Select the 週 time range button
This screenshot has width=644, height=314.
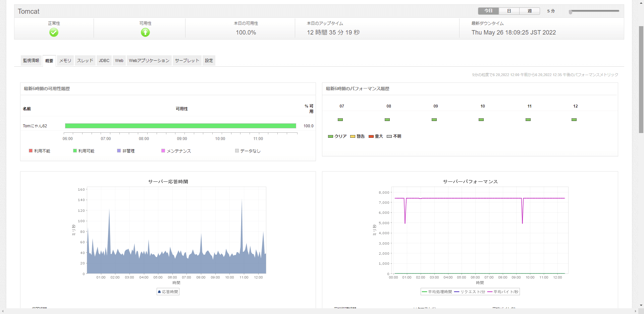point(529,11)
